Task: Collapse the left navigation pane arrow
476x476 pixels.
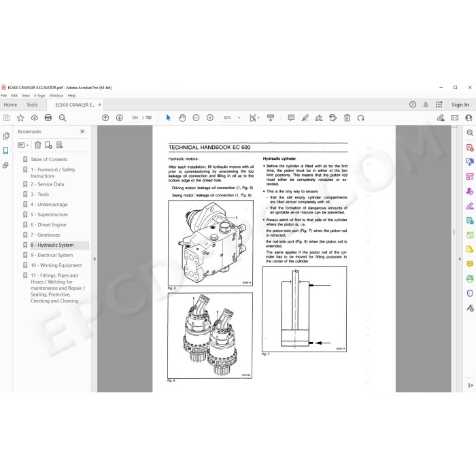Action: click(95, 259)
